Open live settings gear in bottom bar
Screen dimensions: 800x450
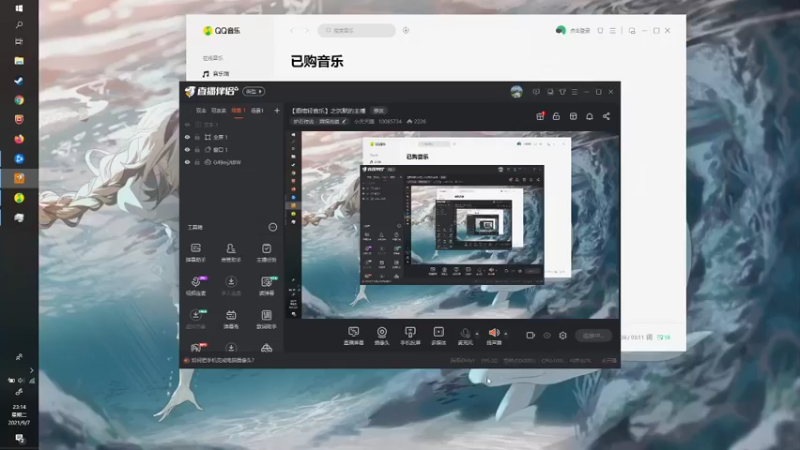pyautogui.click(x=563, y=335)
